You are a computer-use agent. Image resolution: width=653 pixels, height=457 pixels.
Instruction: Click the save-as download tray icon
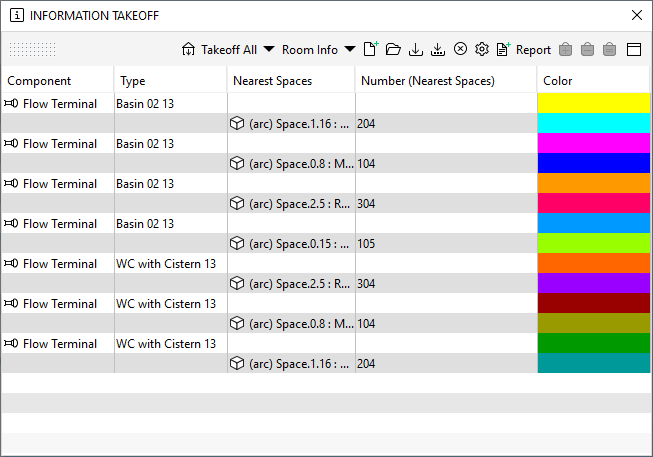click(x=438, y=50)
